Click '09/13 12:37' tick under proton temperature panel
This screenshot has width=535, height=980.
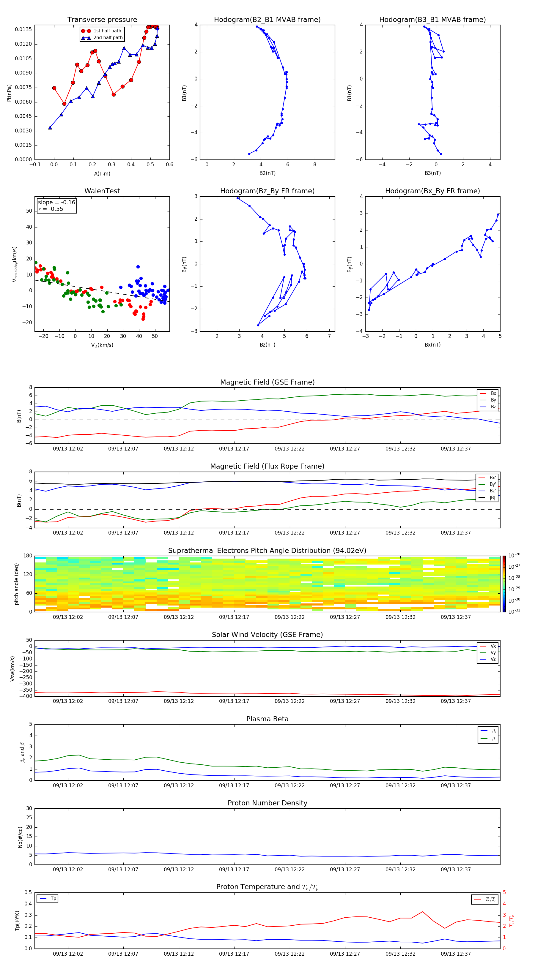point(456,954)
